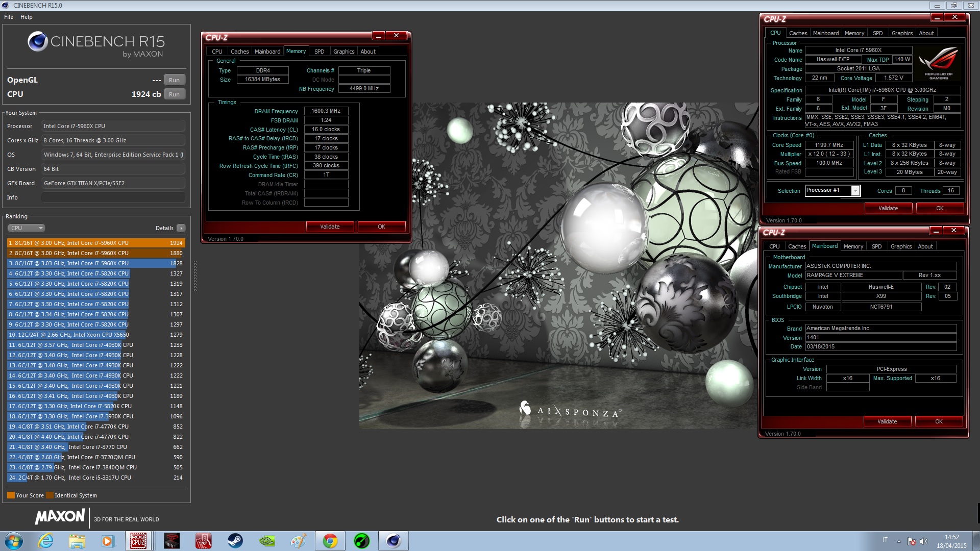Select ranking row 3 with score 1828

pos(95,263)
